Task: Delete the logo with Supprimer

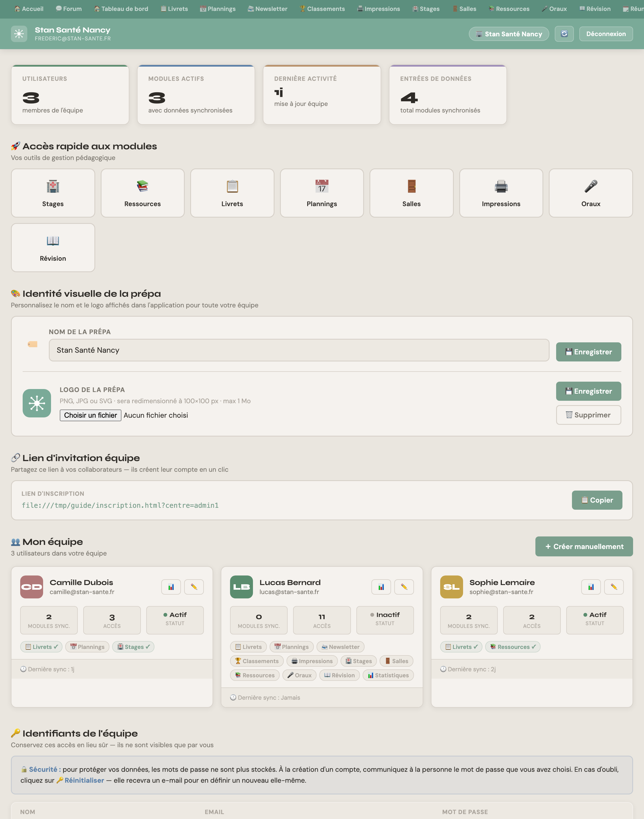Action: pyautogui.click(x=588, y=415)
